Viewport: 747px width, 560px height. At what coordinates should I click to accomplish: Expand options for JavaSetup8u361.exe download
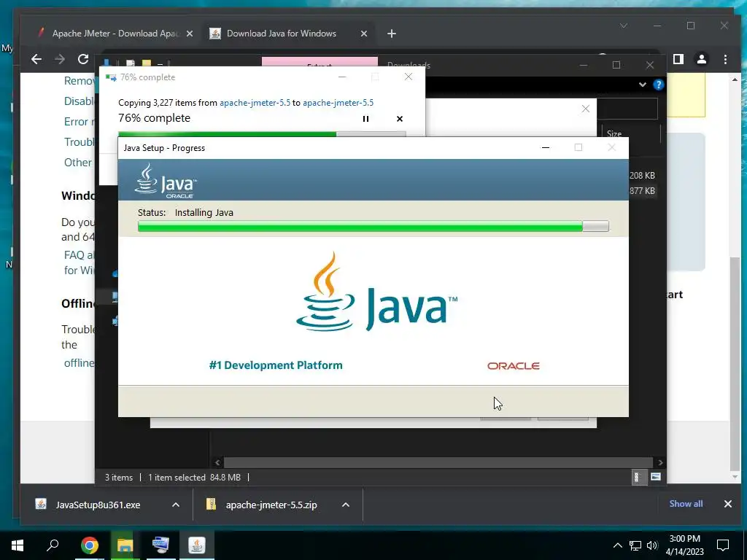[x=176, y=505]
